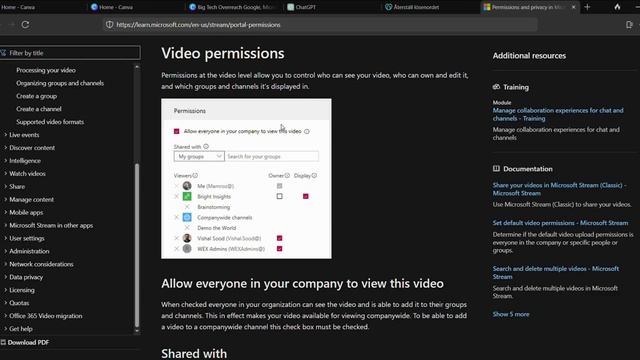Screen dimensions: 640x360
Task: Switch to the second Home - Canva tab
Action: point(112,7)
